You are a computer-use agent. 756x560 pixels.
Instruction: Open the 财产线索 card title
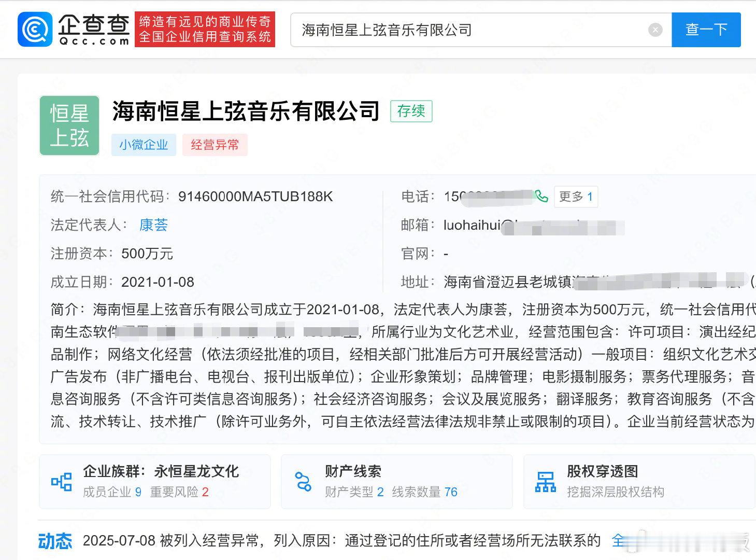pos(353,471)
